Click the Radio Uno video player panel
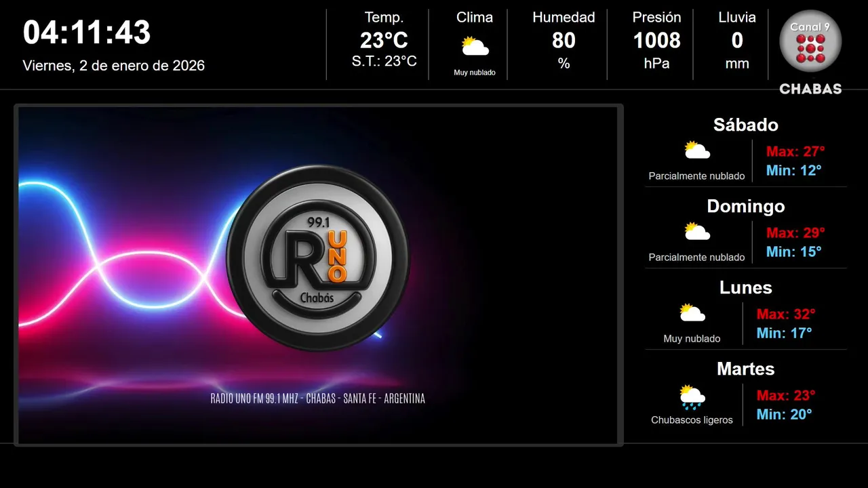The height and width of the screenshot is (488, 868). 318,275
